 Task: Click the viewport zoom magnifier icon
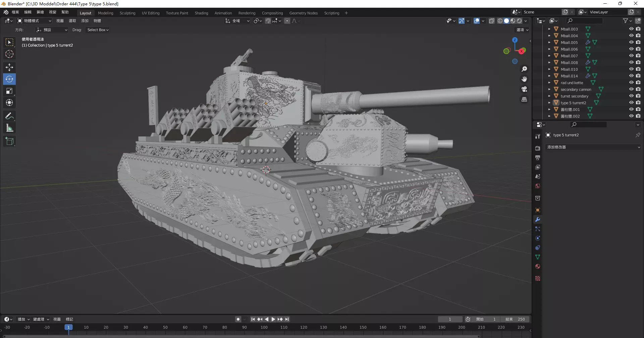click(x=524, y=69)
